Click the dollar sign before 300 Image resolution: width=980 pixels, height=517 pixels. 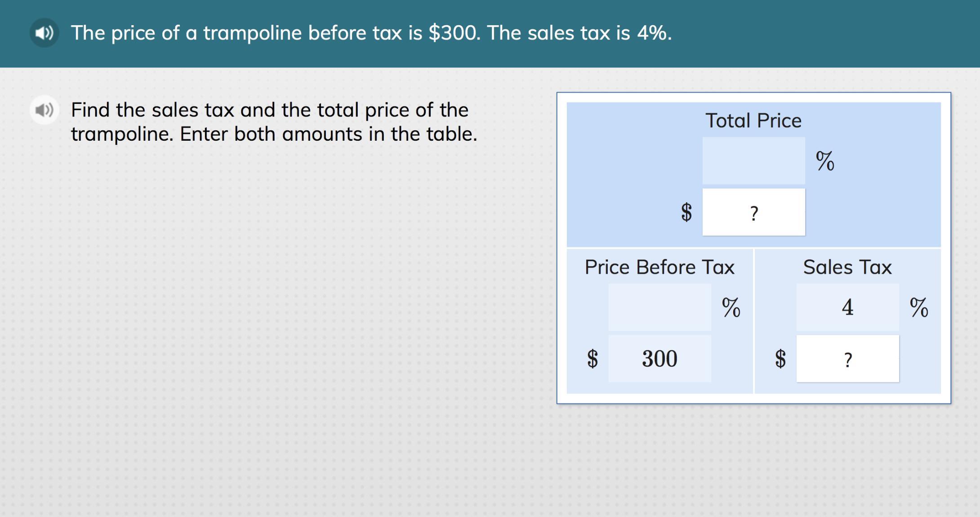pyautogui.click(x=592, y=358)
